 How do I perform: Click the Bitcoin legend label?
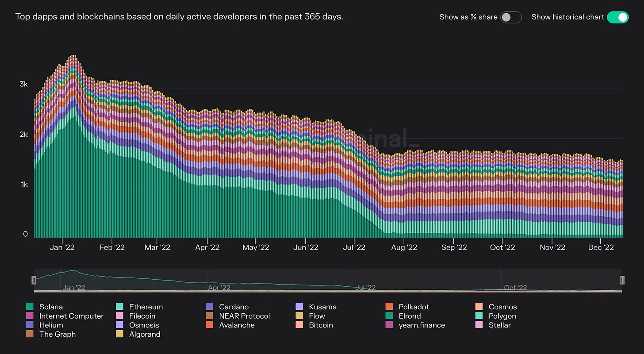coord(321,325)
